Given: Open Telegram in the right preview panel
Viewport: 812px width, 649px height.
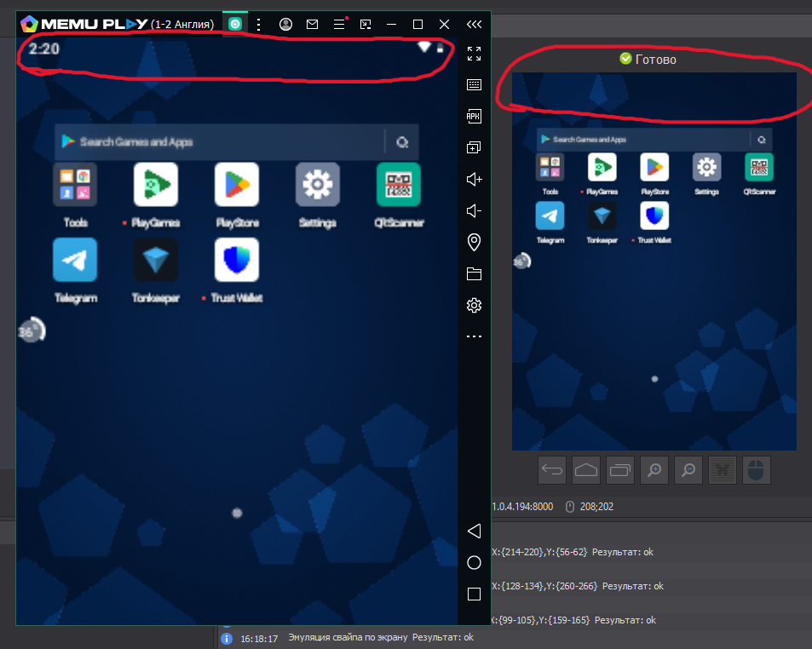Looking at the screenshot, I should coord(550,215).
